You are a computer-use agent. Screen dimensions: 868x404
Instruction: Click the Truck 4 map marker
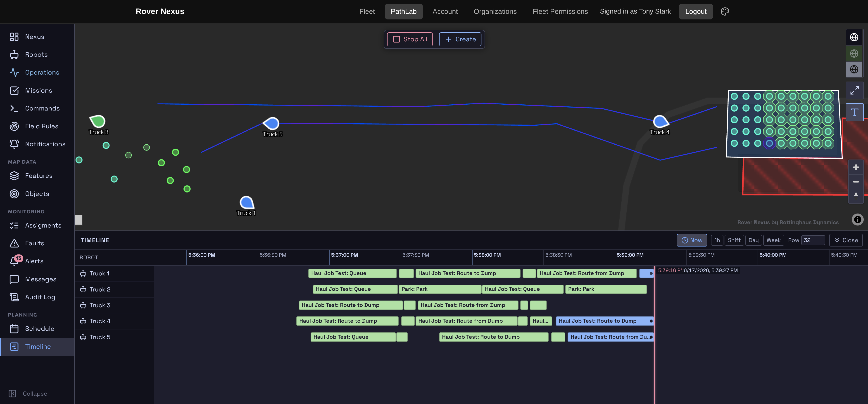pos(660,122)
